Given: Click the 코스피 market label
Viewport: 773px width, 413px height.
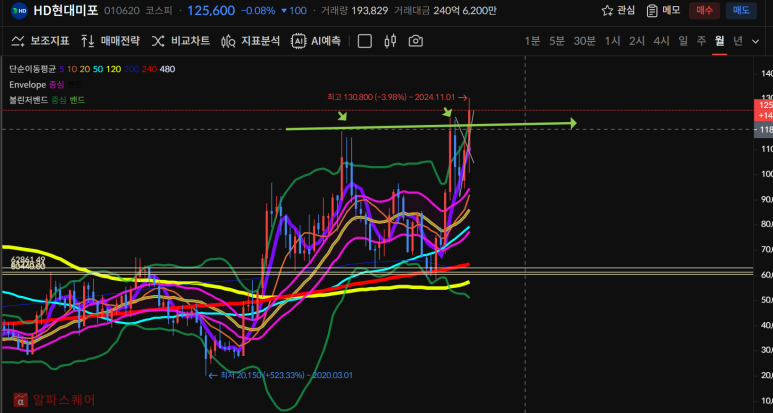Looking at the screenshot, I should pos(160,11).
